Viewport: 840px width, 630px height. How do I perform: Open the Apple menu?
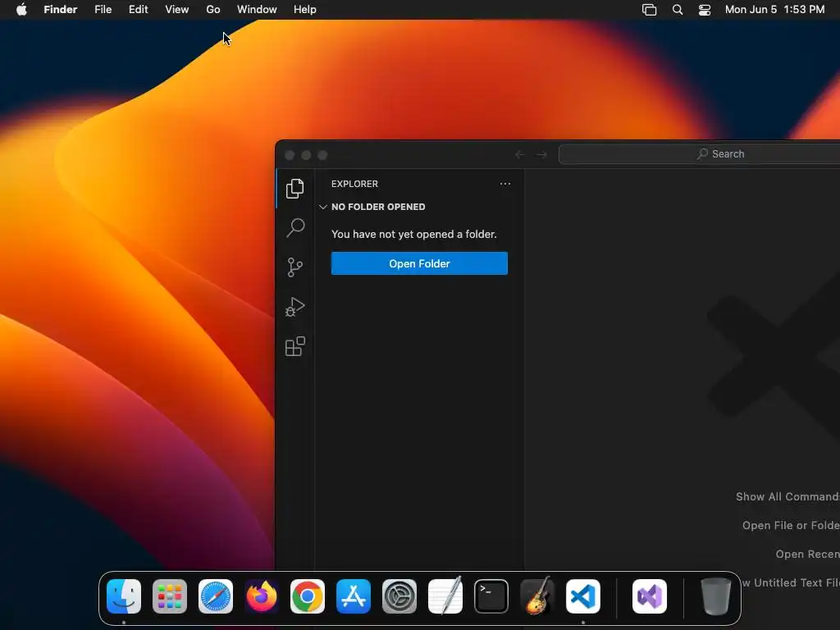point(21,10)
